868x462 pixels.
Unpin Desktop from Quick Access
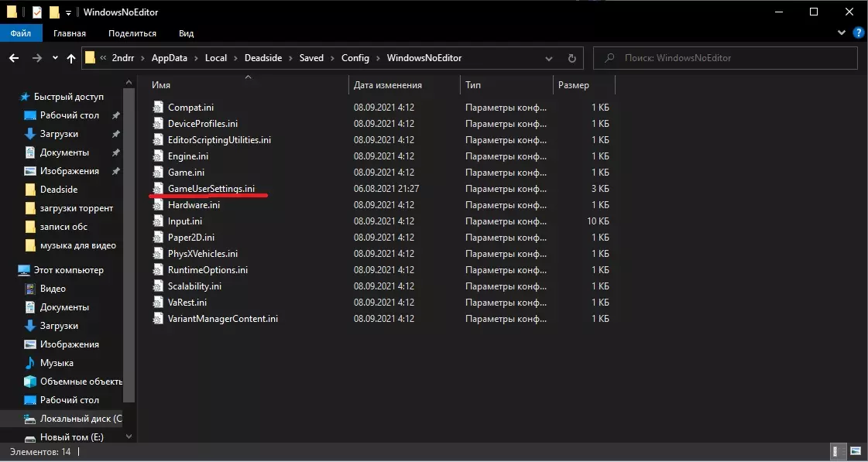pos(115,115)
